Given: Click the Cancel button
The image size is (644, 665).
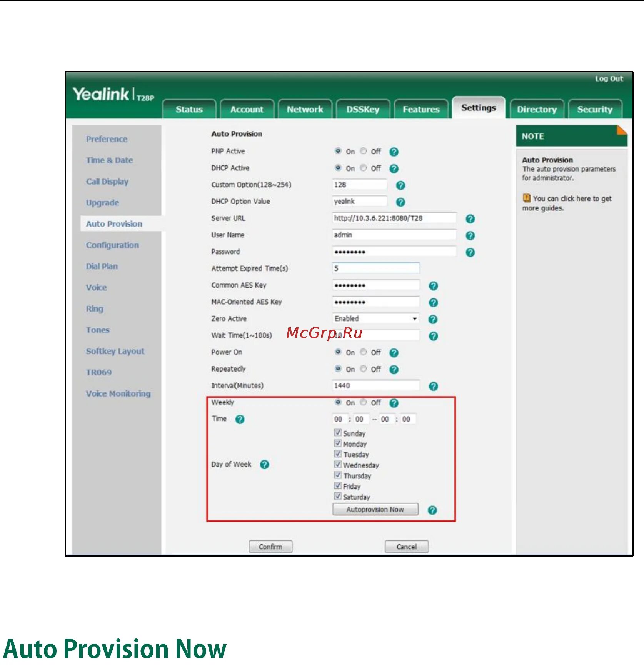Looking at the screenshot, I should point(407,547).
